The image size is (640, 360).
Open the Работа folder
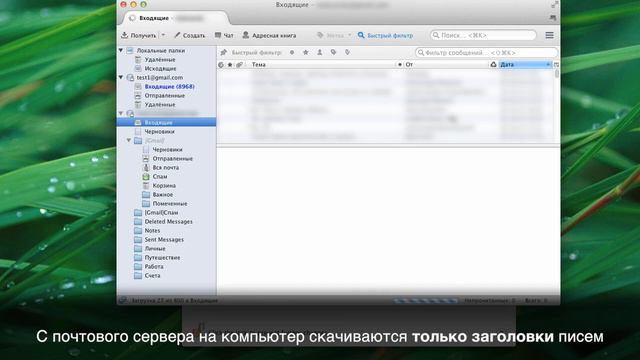pyautogui.click(x=153, y=266)
